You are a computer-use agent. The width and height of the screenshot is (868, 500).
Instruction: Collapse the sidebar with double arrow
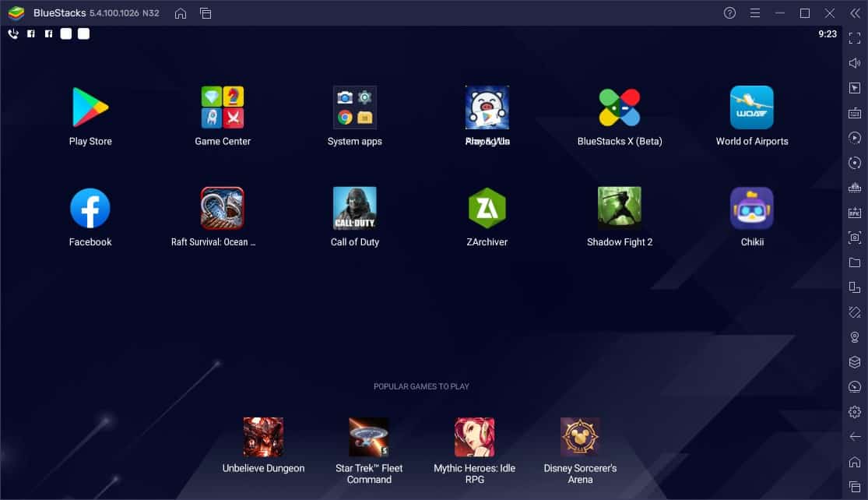[855, 12]
